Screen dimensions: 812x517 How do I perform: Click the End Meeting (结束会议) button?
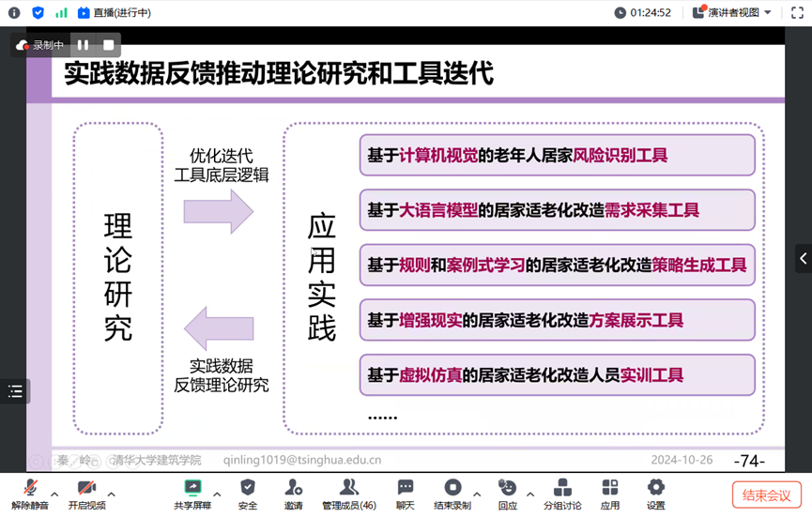click(x=766, y=495)
